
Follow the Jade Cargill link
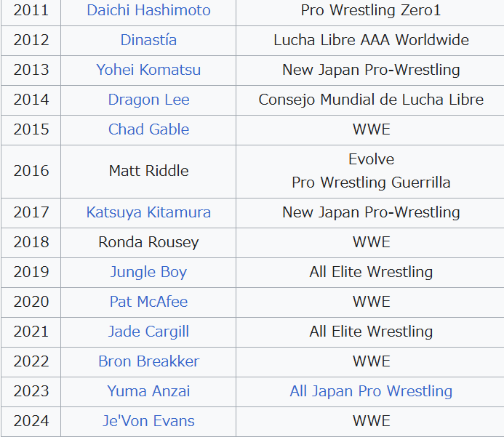click(148, 332)
